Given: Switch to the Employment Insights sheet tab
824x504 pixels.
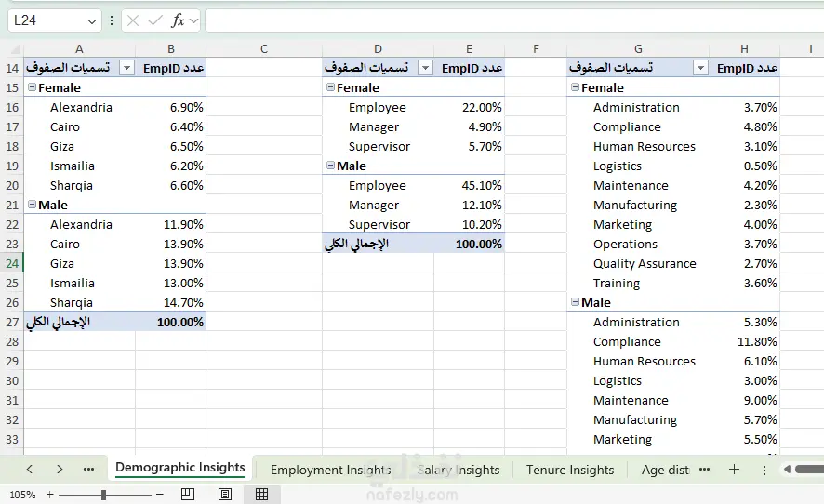Looking at the screenshot, I should click(x=330, y=470).
